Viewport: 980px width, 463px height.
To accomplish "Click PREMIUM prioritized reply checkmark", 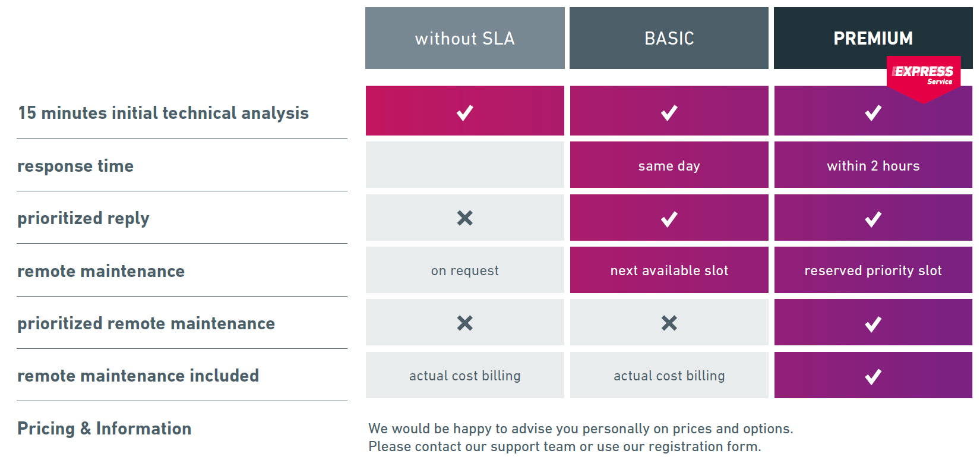I will [872, 219].
